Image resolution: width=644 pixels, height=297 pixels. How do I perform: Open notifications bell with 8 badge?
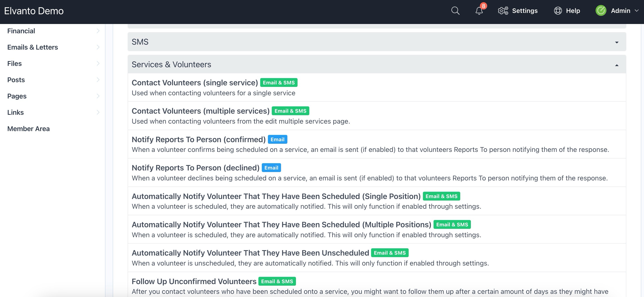[x=479, y=10]
